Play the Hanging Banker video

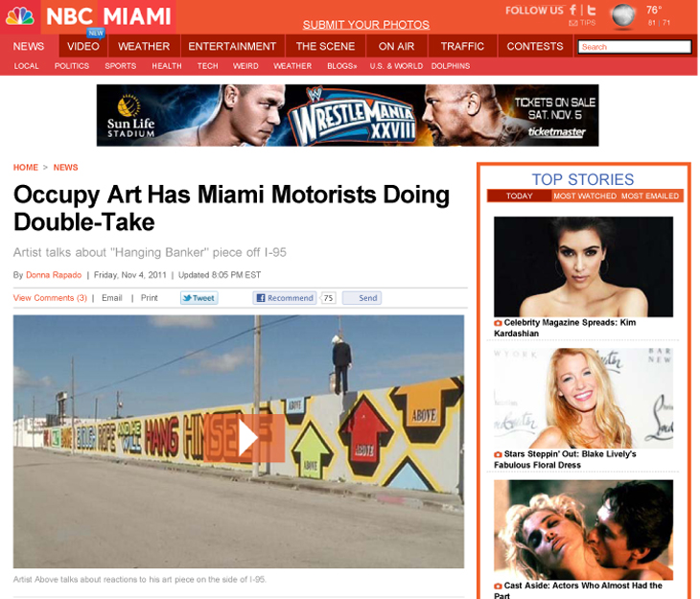click(x=244, y=438)
